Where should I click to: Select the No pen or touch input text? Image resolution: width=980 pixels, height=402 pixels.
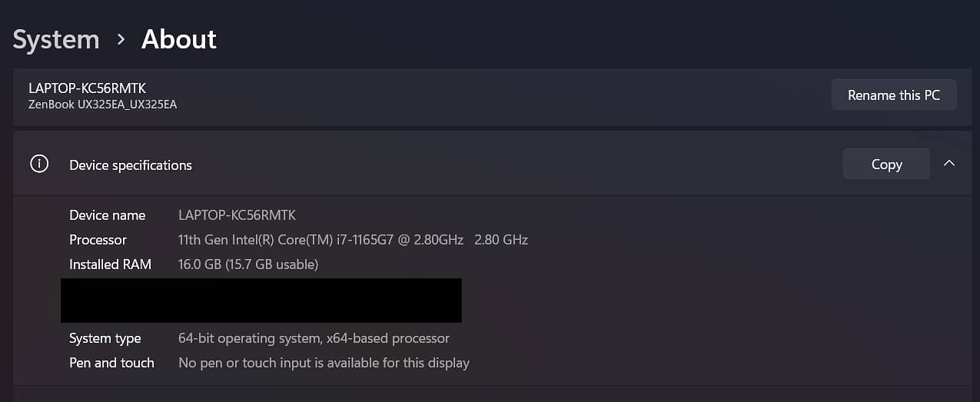point(324,363)
